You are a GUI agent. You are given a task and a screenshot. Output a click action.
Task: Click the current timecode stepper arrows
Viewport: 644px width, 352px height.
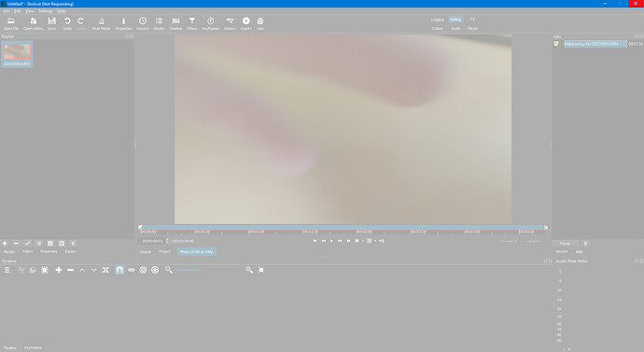click(x=167, y=241)
